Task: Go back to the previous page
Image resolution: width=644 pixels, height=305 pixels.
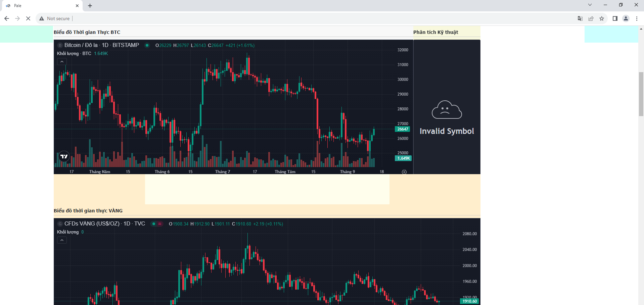Action: [7, 18]
